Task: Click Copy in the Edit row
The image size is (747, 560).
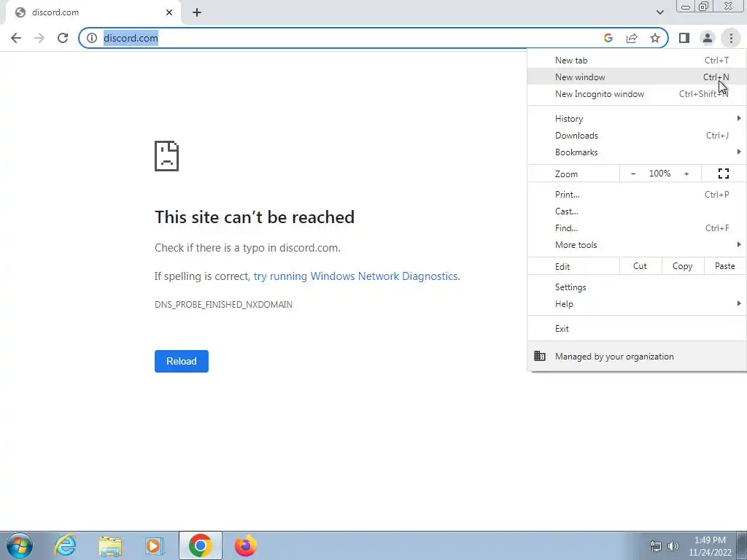Action: [682, 266]
